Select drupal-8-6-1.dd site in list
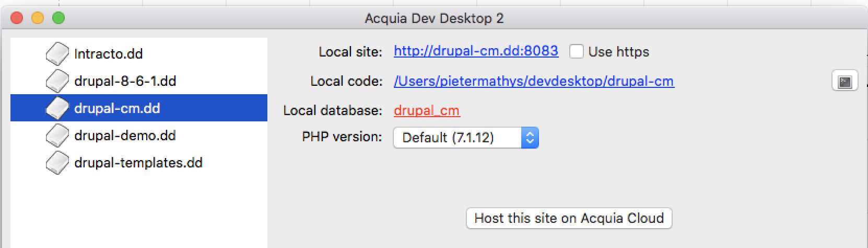This screenshot has width=868, height=248. [139, 81]
